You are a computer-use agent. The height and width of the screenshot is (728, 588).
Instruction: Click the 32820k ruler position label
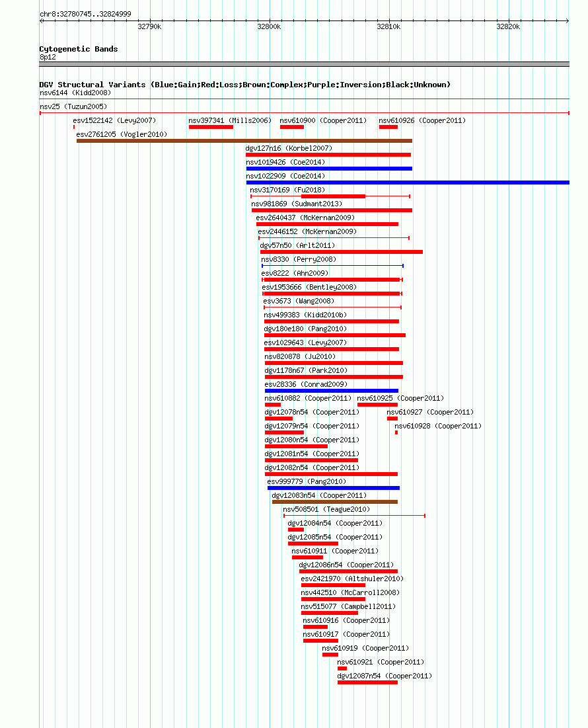pos(508,27)
